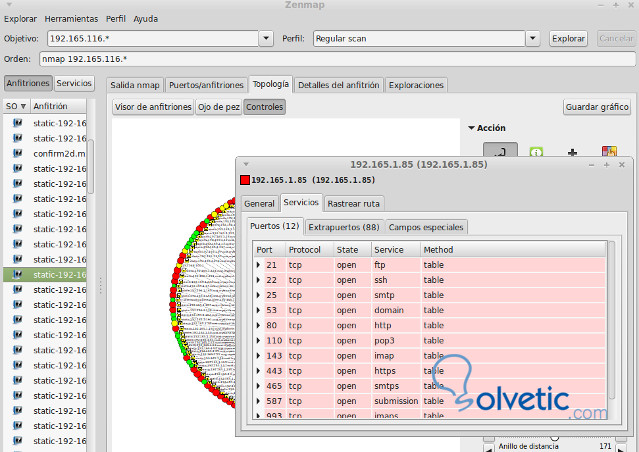Click left arrow beside Anillo de distancia

click(x=488, y=448)
